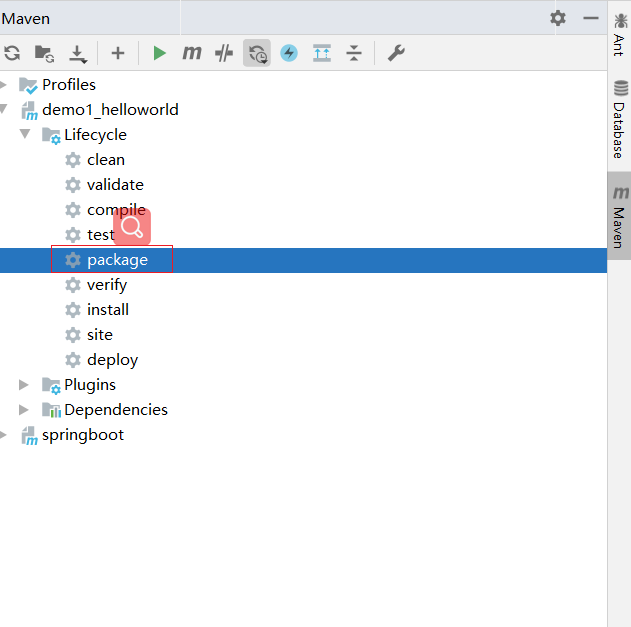Open the Database tool window tab
The height and width of the screenshot is (627, 631).
click(620, 122)
